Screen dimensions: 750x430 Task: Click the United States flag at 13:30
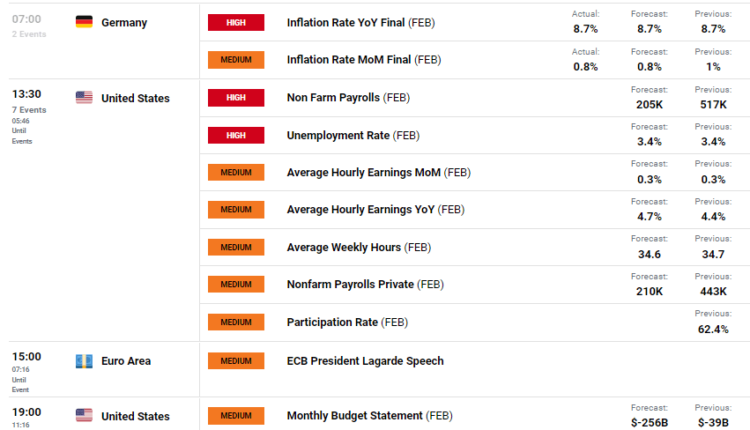pyautogui.click(x=84, y=98)
